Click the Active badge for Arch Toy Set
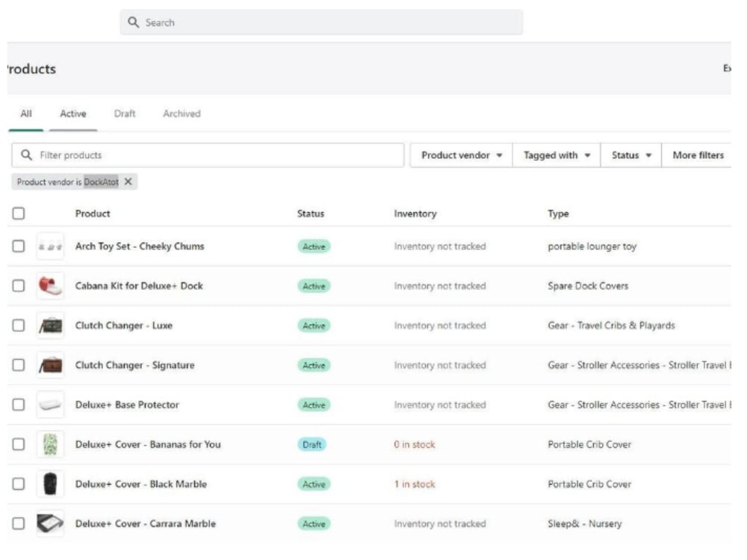Image resolution: width=747 pixels, height=560 pixels. 314,246
